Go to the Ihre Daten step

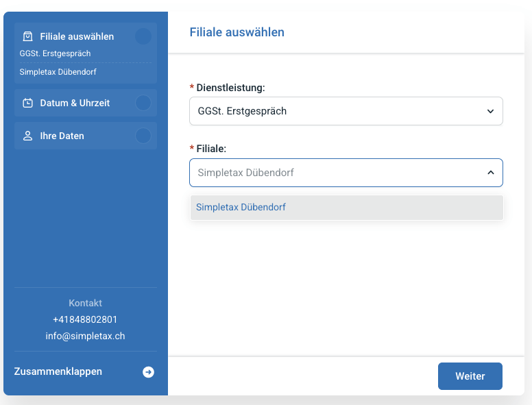coord(62,136)
